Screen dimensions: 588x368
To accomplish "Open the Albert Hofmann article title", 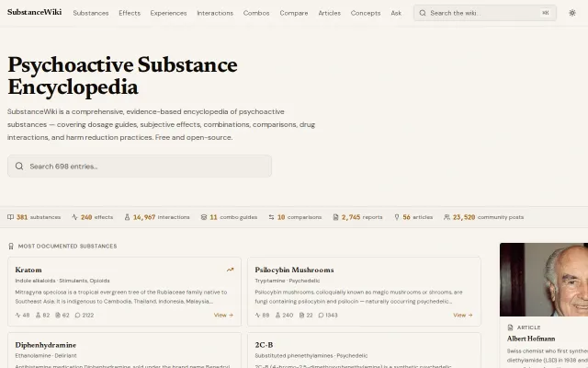I will pyautogui.click(x=531, y=339).
